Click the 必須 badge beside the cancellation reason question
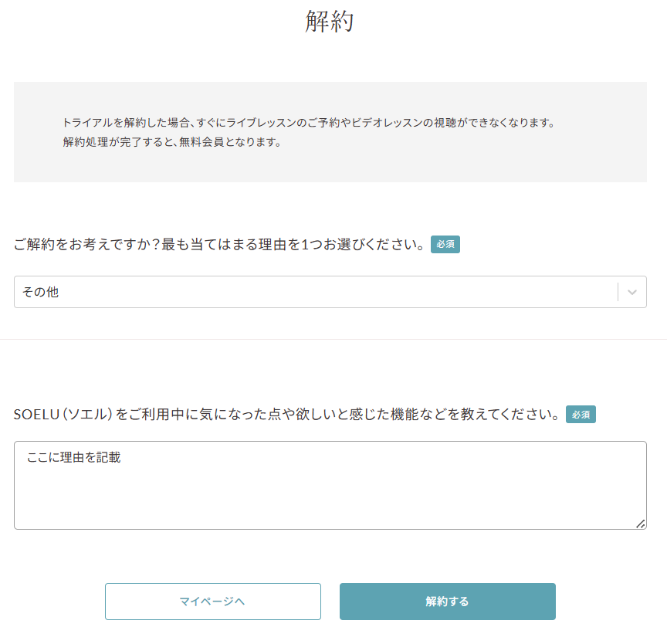 [445, 245]
